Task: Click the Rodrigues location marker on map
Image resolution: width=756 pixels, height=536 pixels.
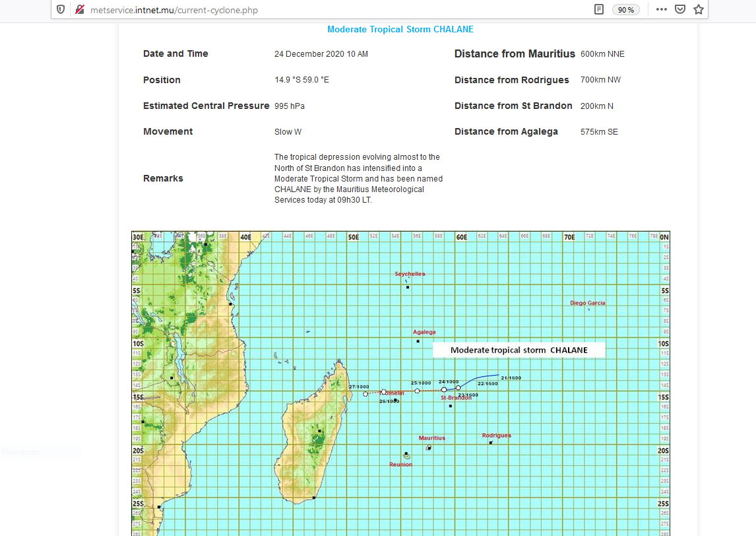Action: (491, 442)
